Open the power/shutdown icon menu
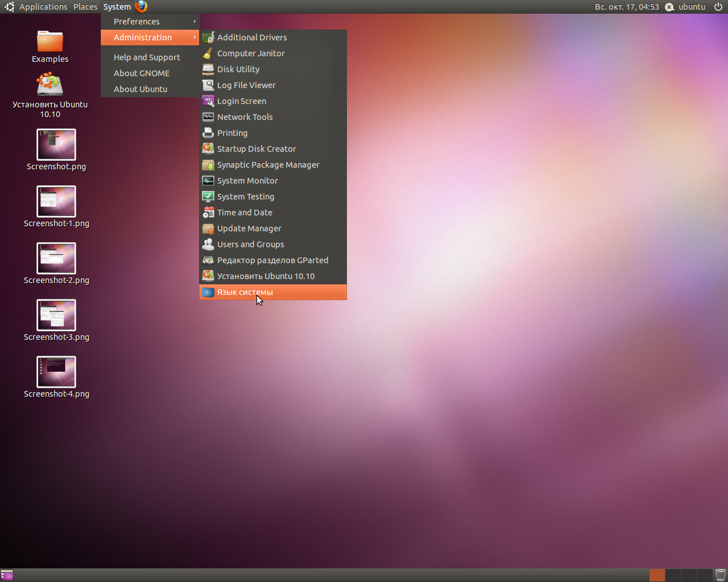728x582 pixels. (x=718, y=7)
